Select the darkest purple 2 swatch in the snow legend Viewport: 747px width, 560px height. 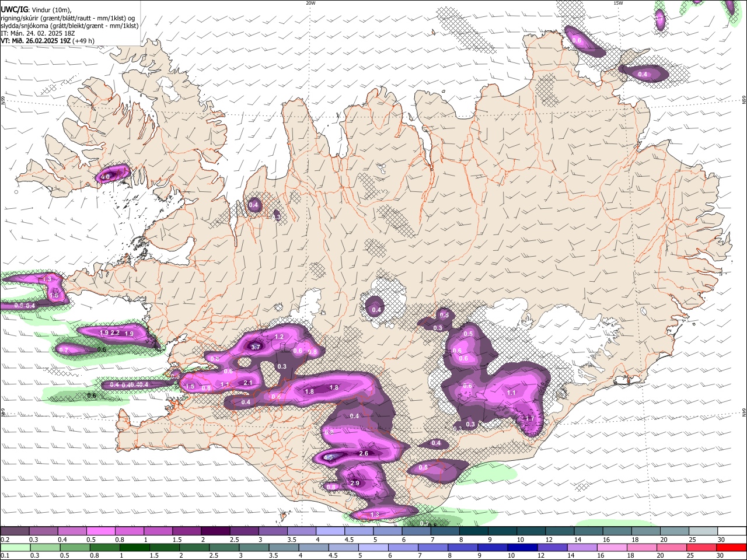215,531
